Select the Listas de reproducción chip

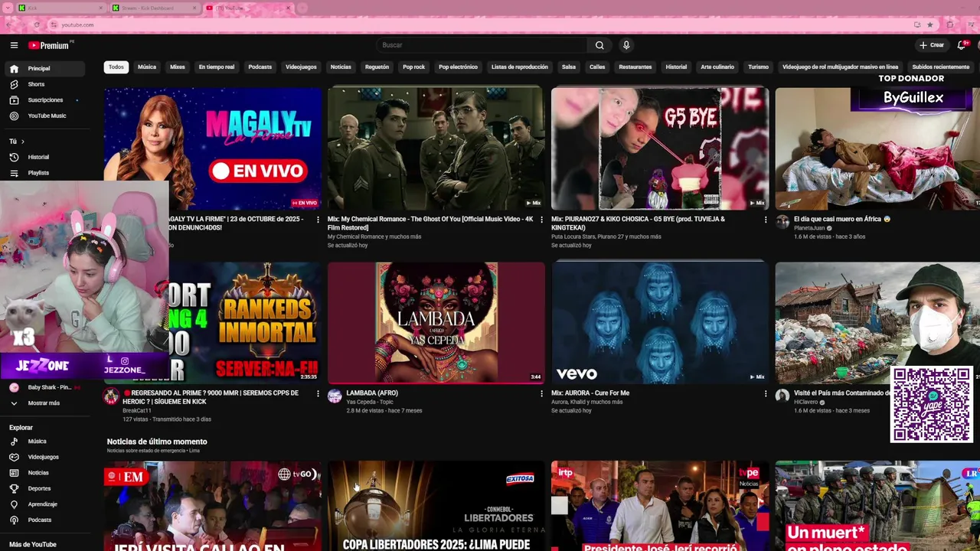click(x=520, y=67)
